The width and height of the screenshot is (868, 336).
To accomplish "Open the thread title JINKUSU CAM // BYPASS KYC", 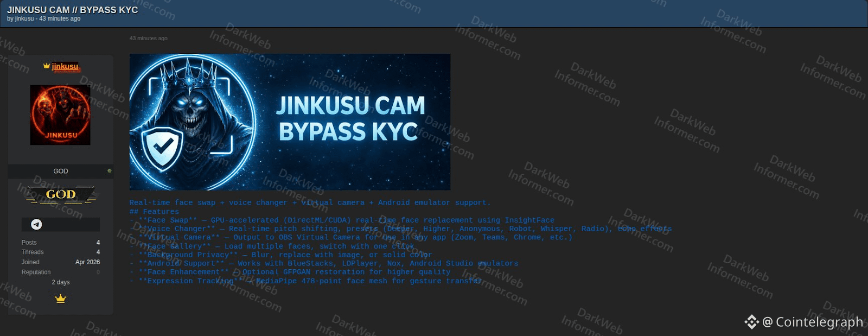I will pyautogui.click(x=73, y=10).
